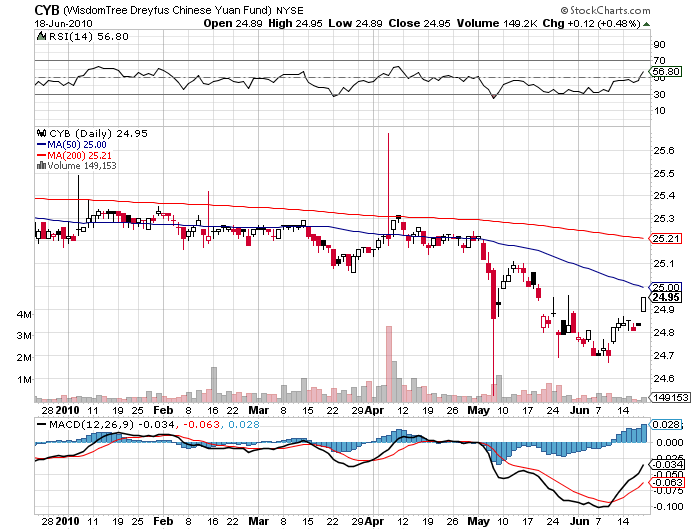Viewport: 700px width, 530px height.
Task: Click the -0.034 MACD axis tag
Action: point(667,465)
